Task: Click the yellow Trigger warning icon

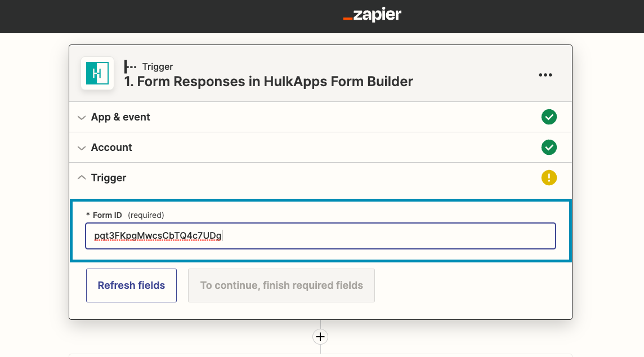Action: pos(549,178)
